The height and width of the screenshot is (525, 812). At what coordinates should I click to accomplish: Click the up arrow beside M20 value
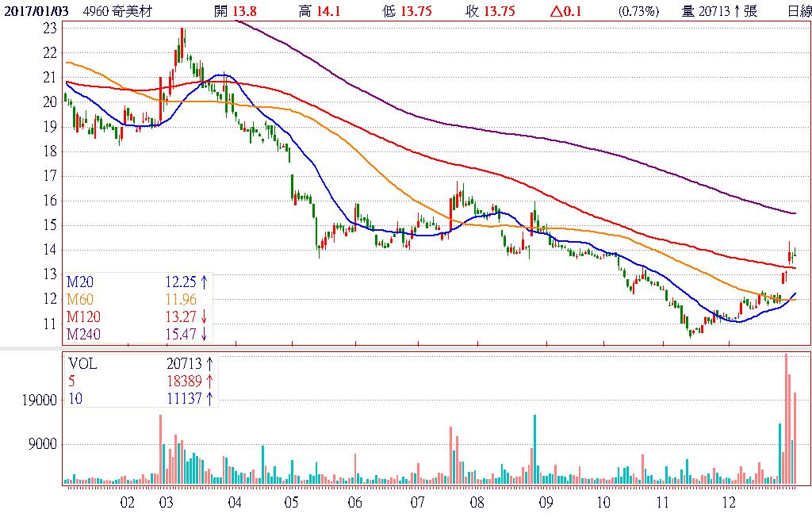(204, 281)
